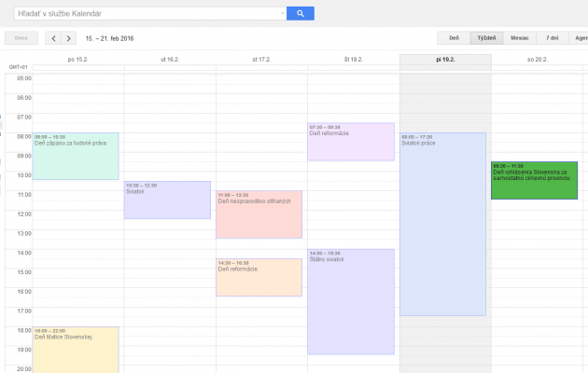The image size is (588, 373).
Task: Open the po 15.2. day header
Action: pyautogui.click(x=77, y=59)
